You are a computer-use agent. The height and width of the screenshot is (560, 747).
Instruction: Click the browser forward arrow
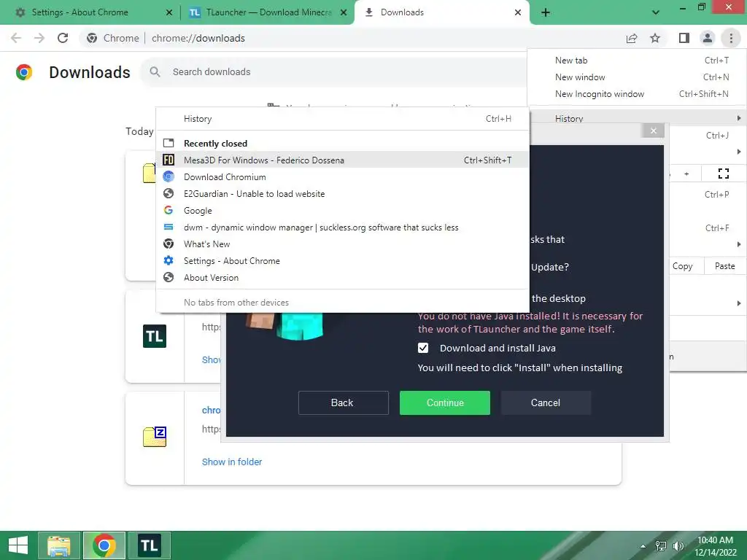click(x=39, y=38)
